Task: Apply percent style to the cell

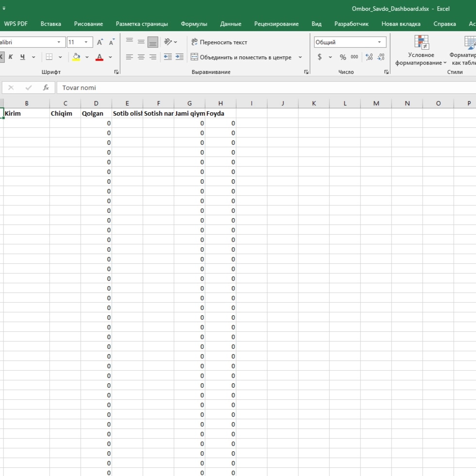Action: (x=343, y=57)
